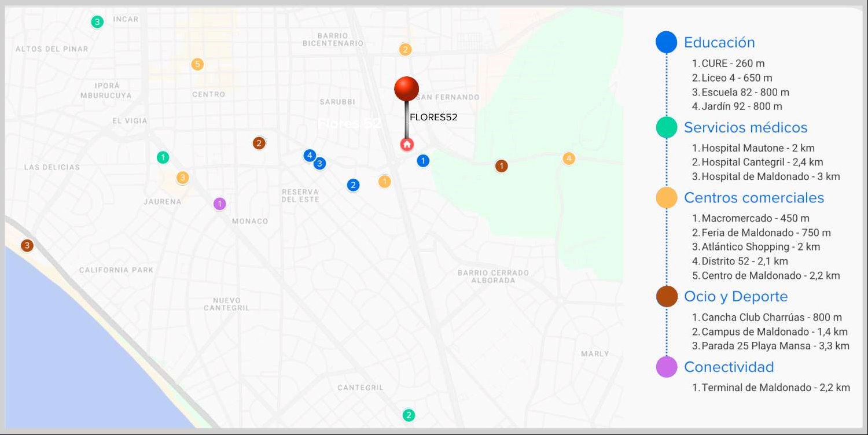Click blue marker 1 near the home icon
This screenshot has width=868, height=435.
423,161
